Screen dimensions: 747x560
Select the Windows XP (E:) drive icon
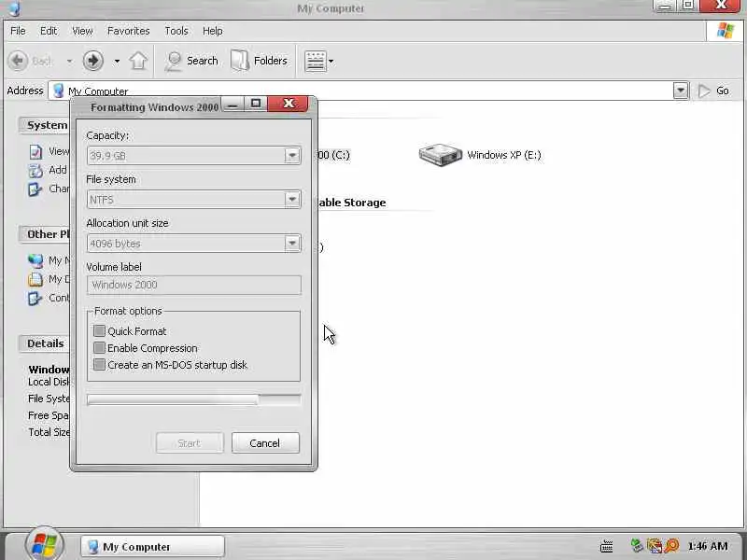440,155
